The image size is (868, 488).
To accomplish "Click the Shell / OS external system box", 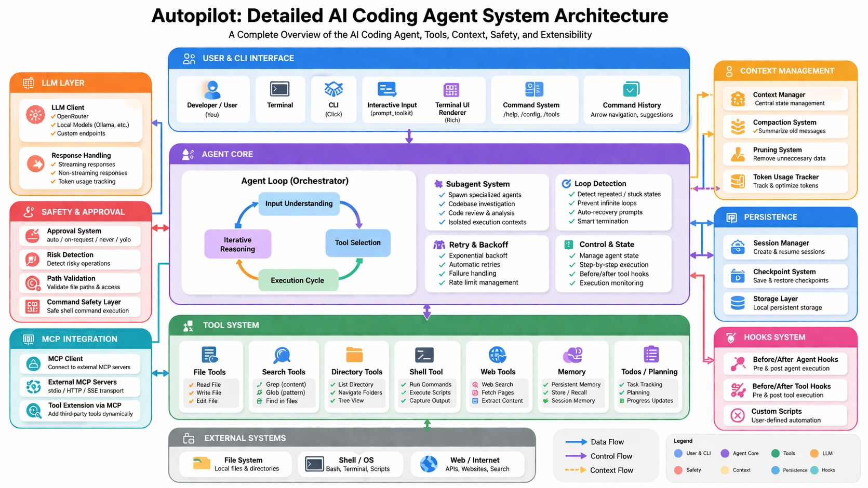I will [x=351, y=464].
